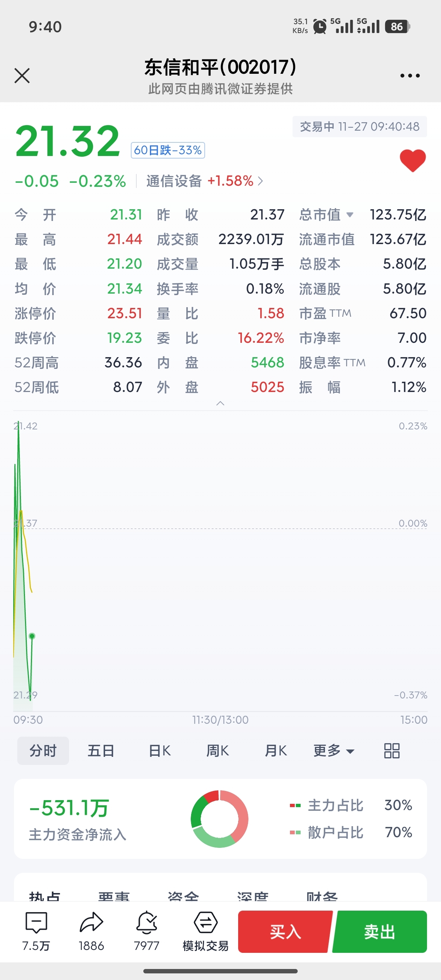Collapse the stock details with up chevron
The height and width of the screenshot is (980, 441).
(x=220, y=403)
